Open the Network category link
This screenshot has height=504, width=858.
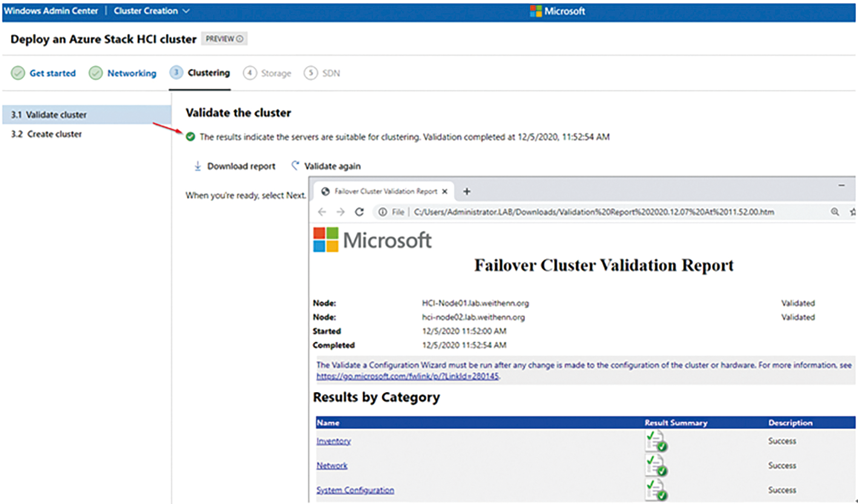332,465
